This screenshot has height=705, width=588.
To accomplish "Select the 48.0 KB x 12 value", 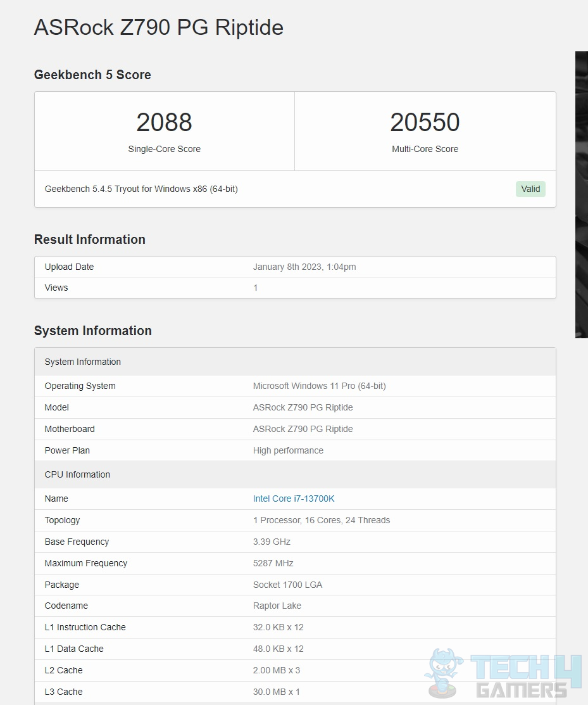I will pyautogui.click(x=278, y=649).
